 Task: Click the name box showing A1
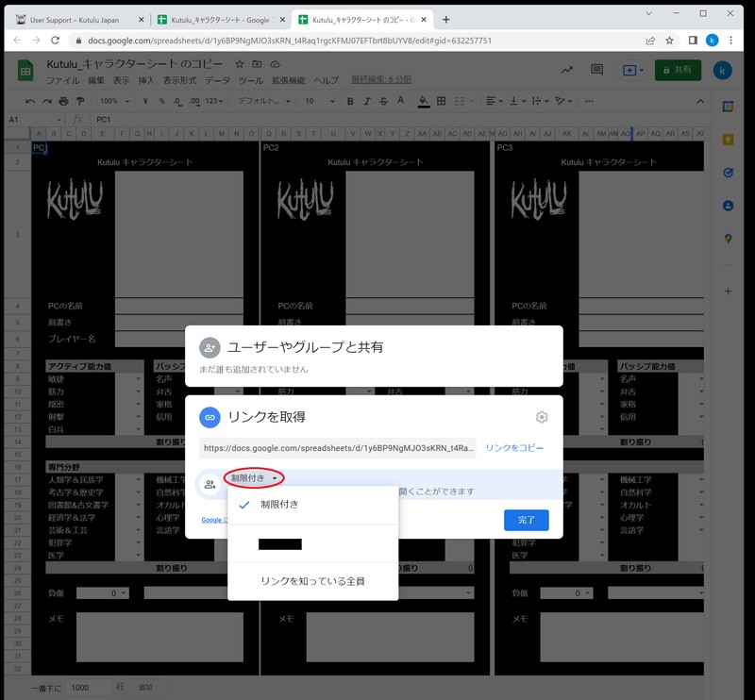(35, 120)
